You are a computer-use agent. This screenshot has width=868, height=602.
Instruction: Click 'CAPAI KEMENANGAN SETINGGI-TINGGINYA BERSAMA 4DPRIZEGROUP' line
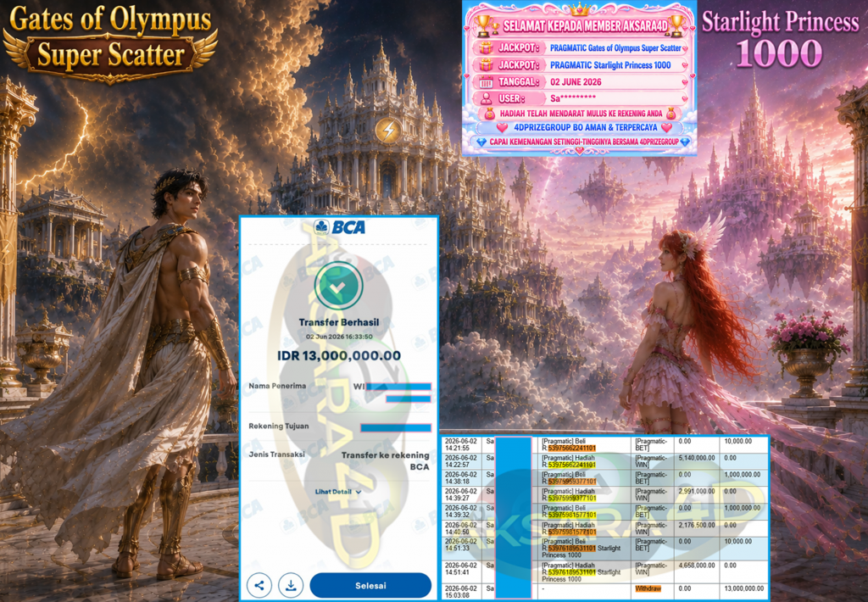[x=584, y=142]
